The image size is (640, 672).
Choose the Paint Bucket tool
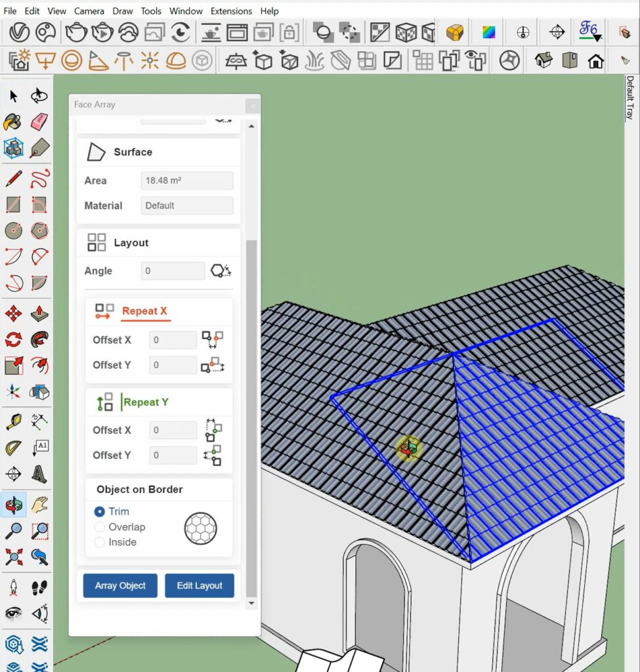(x=13, y=122)
